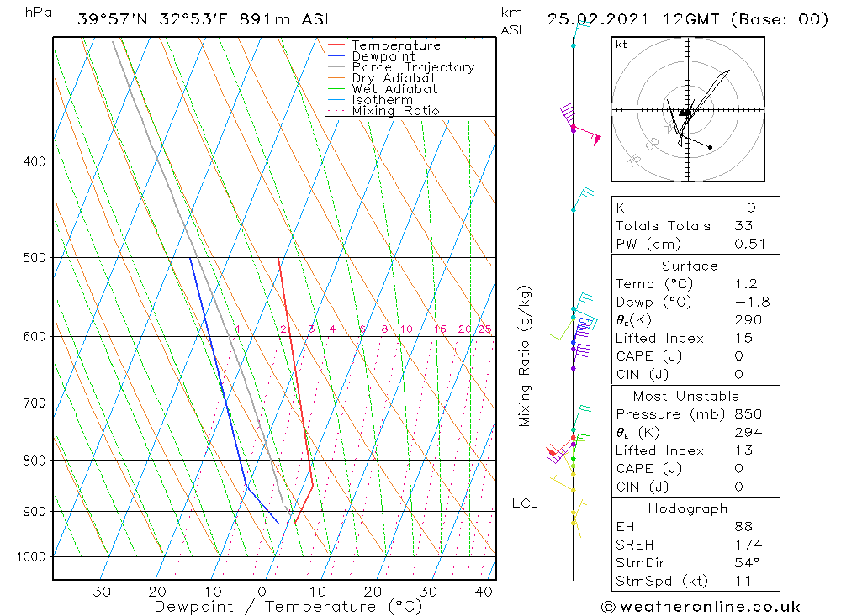
Task: Click the '(Base: 00)' label
Action: click(x=780, y=19)
